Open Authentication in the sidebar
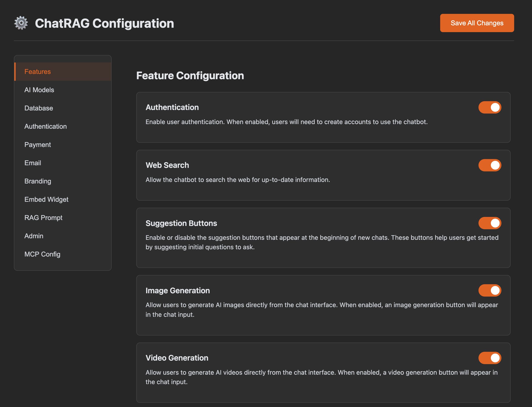The height and width of the screenshot is (407, 532). [x=63, y=126]
